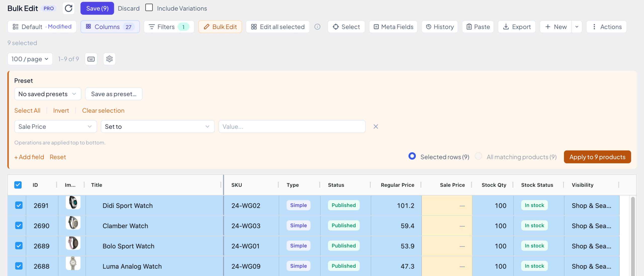Focus the Value input field
The image size is (644, 276).
[292, 127]
